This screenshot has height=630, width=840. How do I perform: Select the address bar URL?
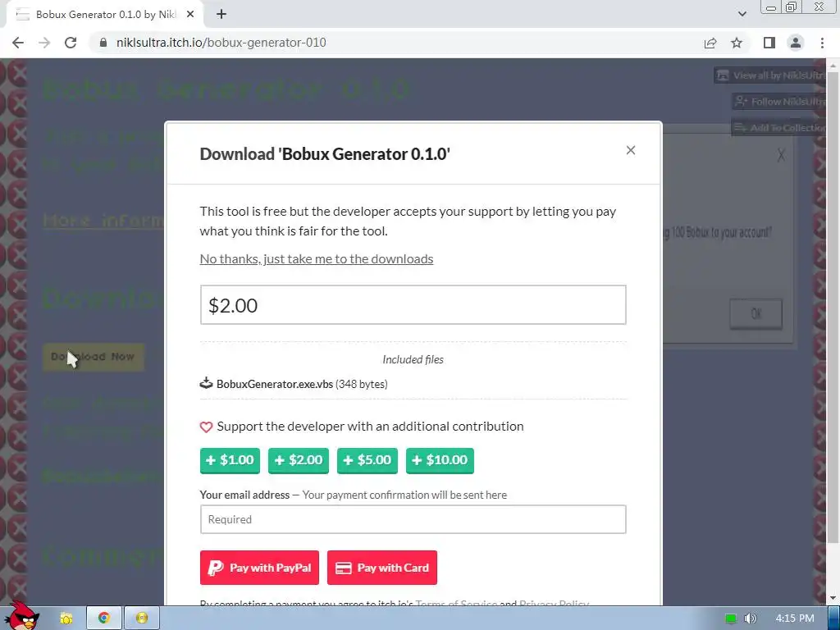221,43
